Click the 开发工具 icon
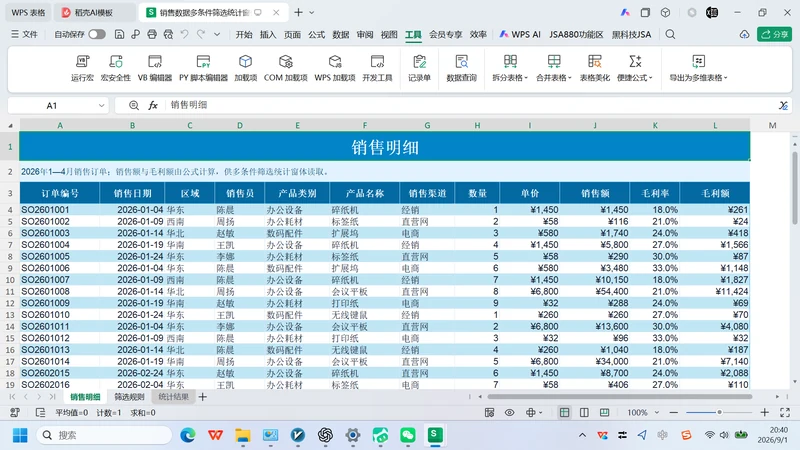Image resolution: width=800 pixels, height=450 pixels. pyautogui.click(x=377, y=68)
